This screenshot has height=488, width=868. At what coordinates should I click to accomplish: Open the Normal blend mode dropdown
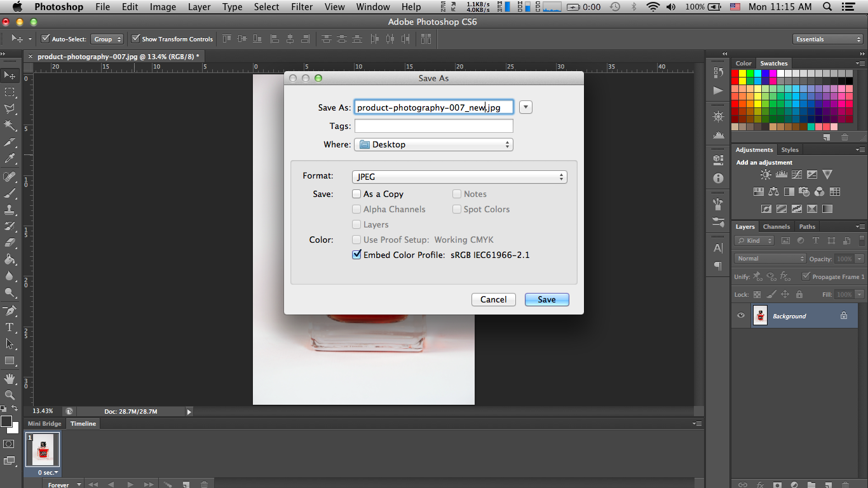pos(770,259)
